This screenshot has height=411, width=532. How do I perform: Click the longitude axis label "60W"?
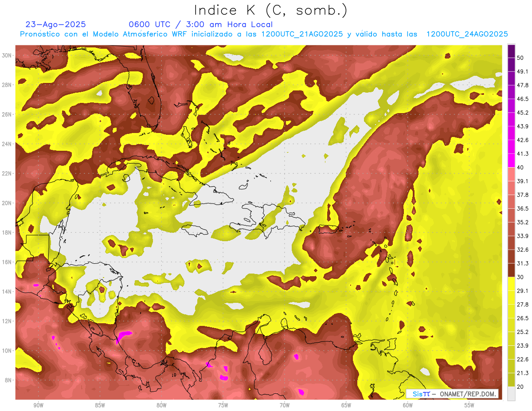(408, 405)
